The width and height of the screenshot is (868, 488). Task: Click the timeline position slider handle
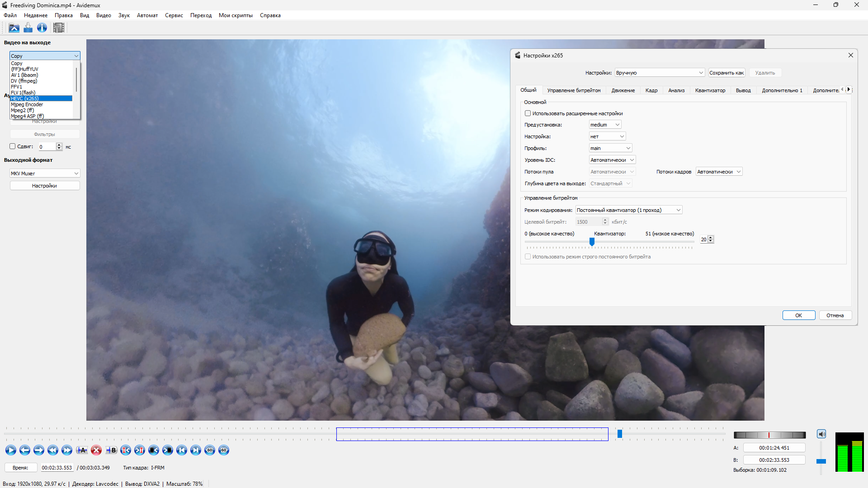coord(620,434)
